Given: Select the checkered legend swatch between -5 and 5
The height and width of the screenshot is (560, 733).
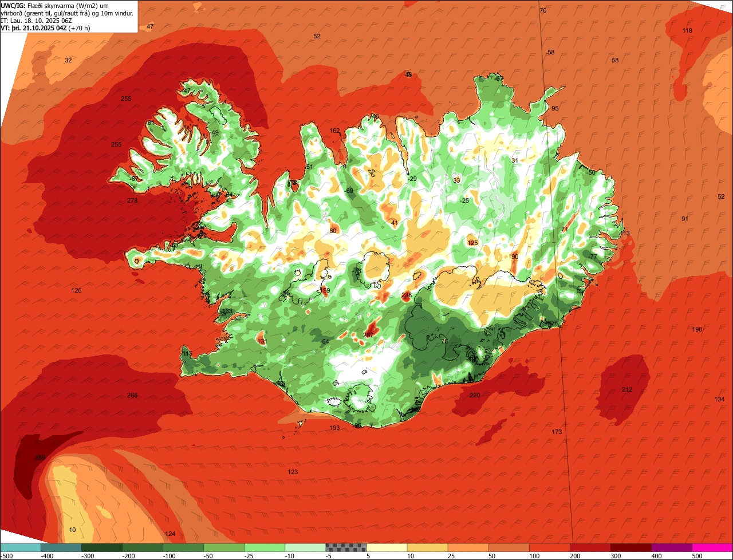Looking at the screenshot, I should [346, 547].
